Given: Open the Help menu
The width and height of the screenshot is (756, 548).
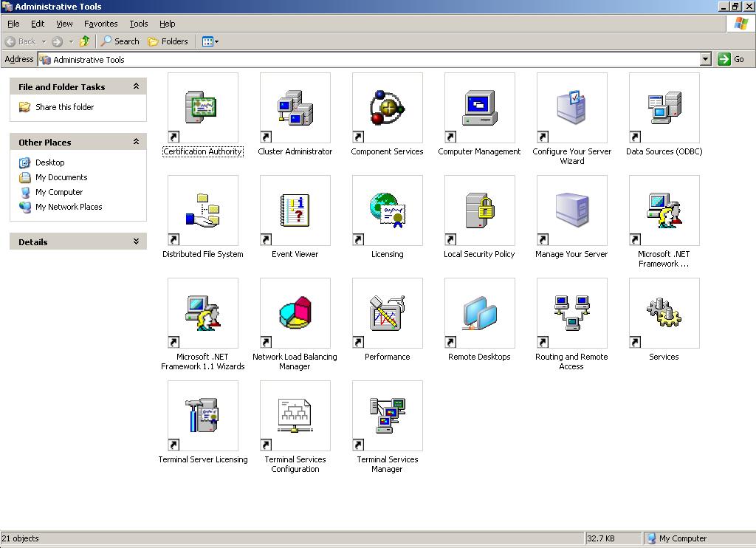Looking at the screenshot, I should (168, 24).
